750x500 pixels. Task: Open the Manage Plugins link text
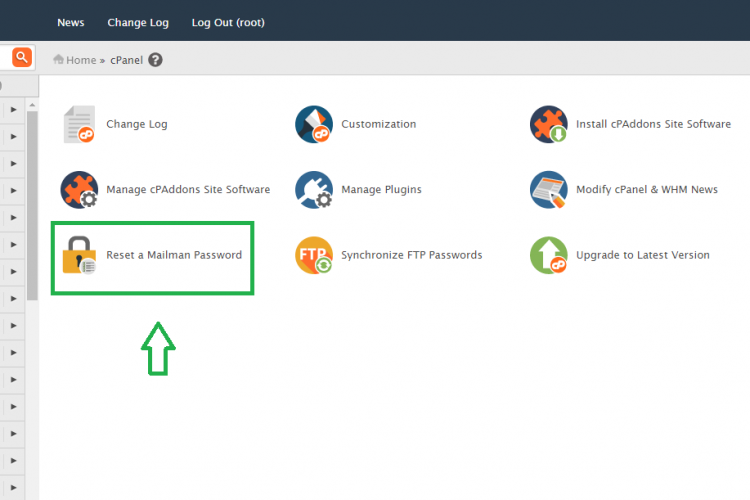pos(381,189)
